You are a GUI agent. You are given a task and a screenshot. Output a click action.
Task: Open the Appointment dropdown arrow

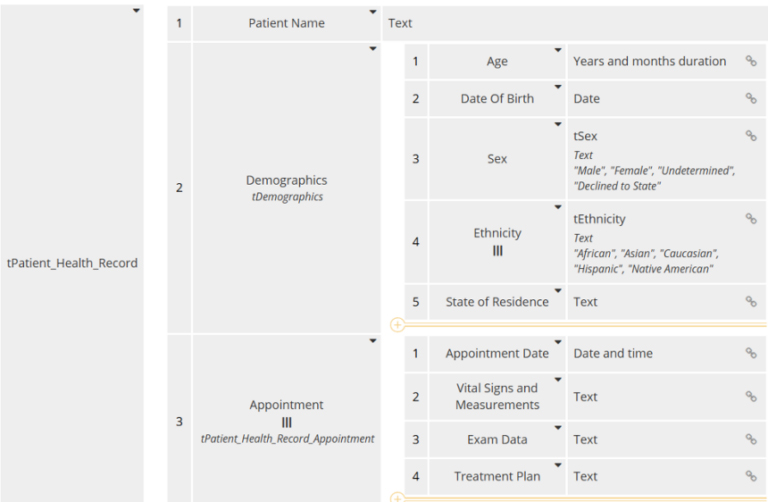point(373,341)
